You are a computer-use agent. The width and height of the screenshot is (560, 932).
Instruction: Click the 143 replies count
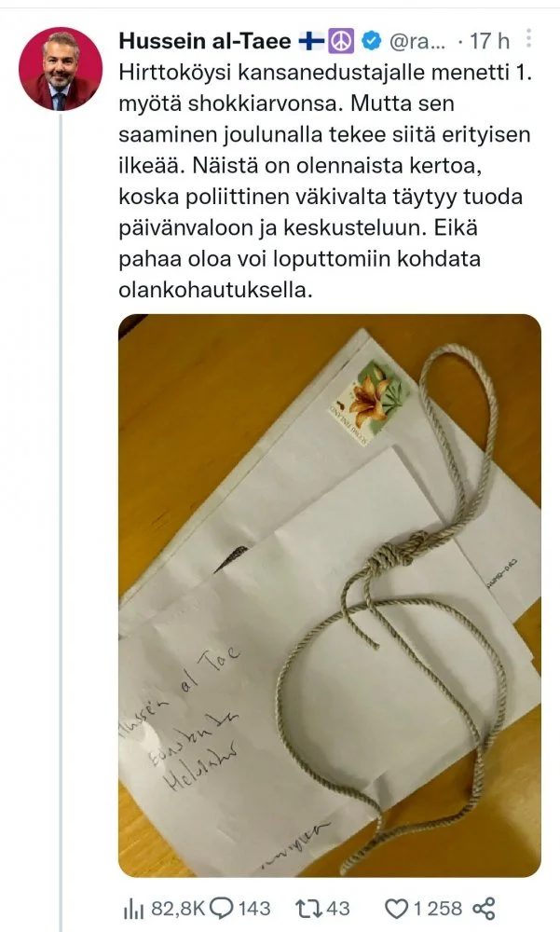[x=254, y=908]
